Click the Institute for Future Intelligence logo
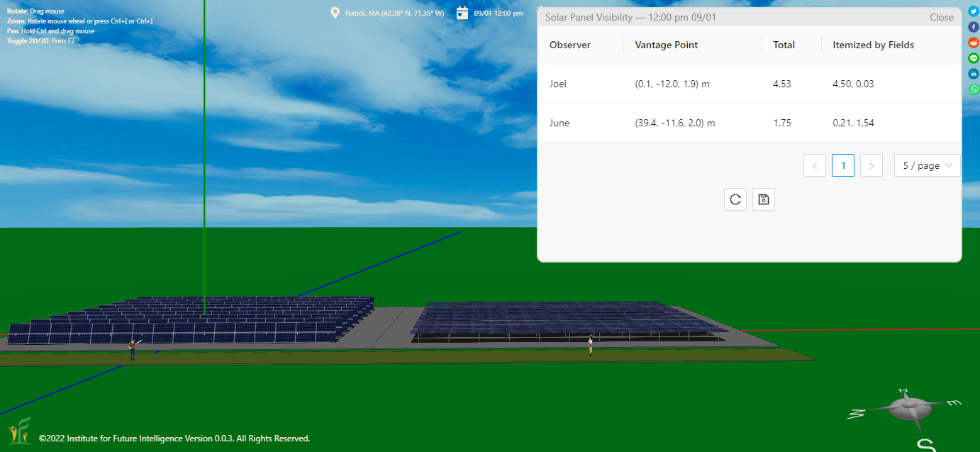980x452 pixels. click(x=19, y=431)
